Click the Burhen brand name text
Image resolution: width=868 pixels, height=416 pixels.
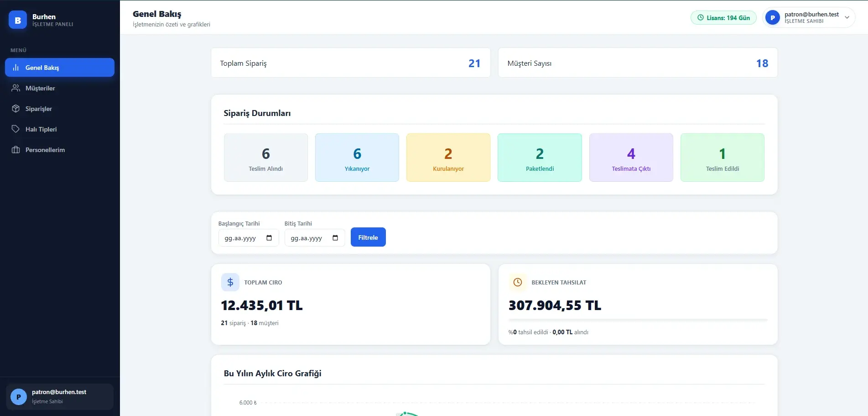coord(44,16)
